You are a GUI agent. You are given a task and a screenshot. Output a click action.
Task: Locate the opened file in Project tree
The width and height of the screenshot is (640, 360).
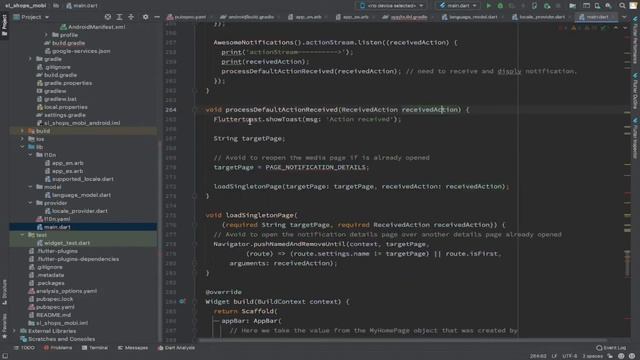108,17
